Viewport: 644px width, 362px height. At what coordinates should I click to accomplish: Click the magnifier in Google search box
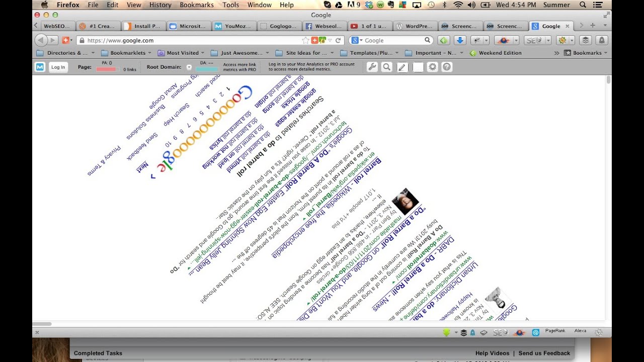[x=427, y=40]
